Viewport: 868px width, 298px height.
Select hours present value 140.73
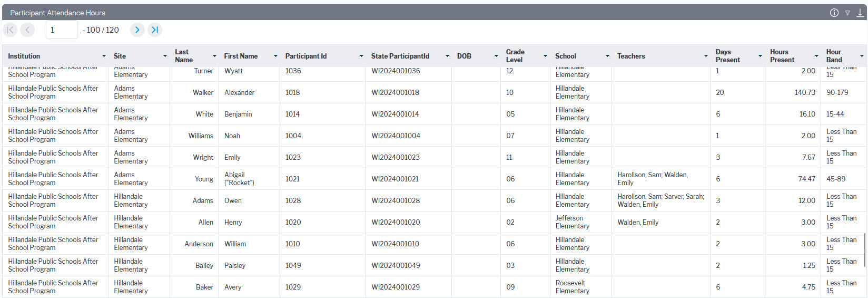tap(793, 92)
